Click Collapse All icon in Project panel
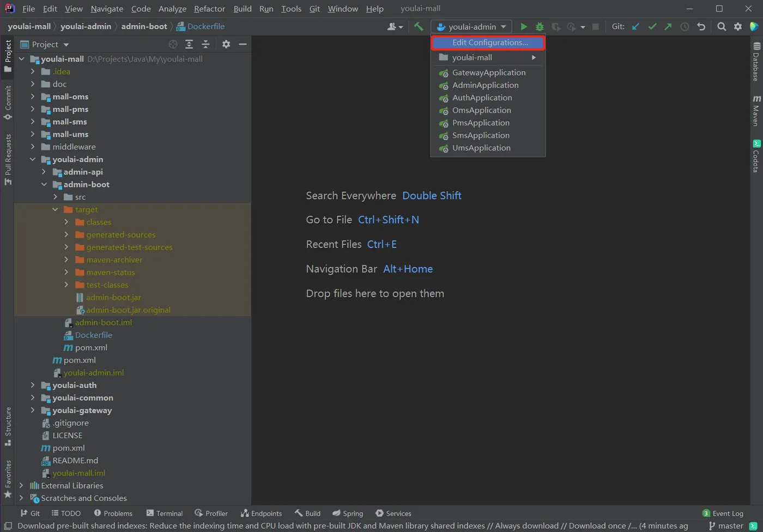 pyautogui.click(x=205, y=44)
